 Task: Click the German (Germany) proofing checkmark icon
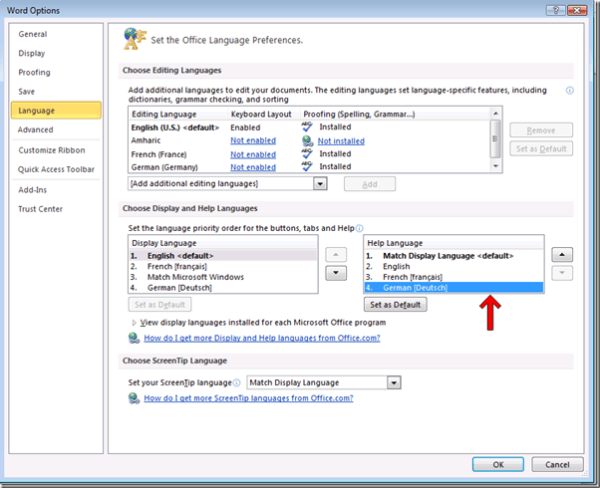pyautogui.click(x=307, y=166)
